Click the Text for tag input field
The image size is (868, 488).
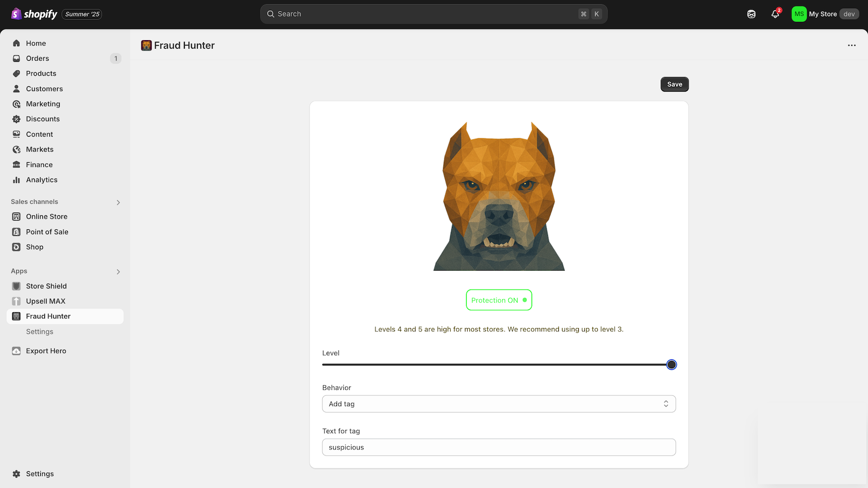(499, 447)
